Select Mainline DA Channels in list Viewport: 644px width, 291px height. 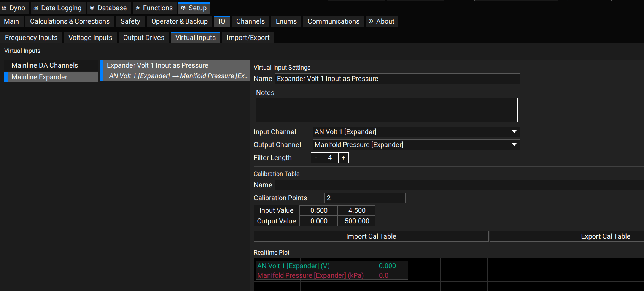pyautogui.click(x=51, y=65)
